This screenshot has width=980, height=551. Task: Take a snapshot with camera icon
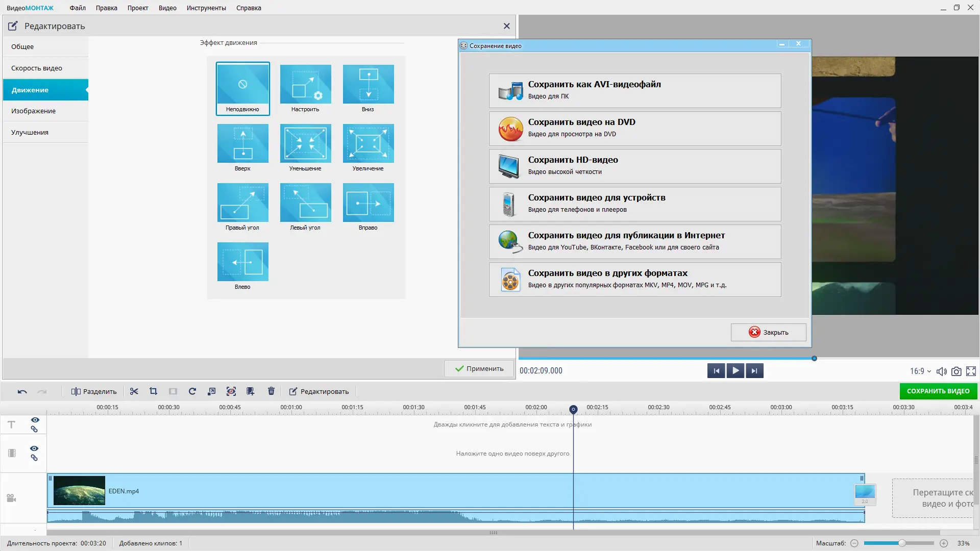[956, 371]
